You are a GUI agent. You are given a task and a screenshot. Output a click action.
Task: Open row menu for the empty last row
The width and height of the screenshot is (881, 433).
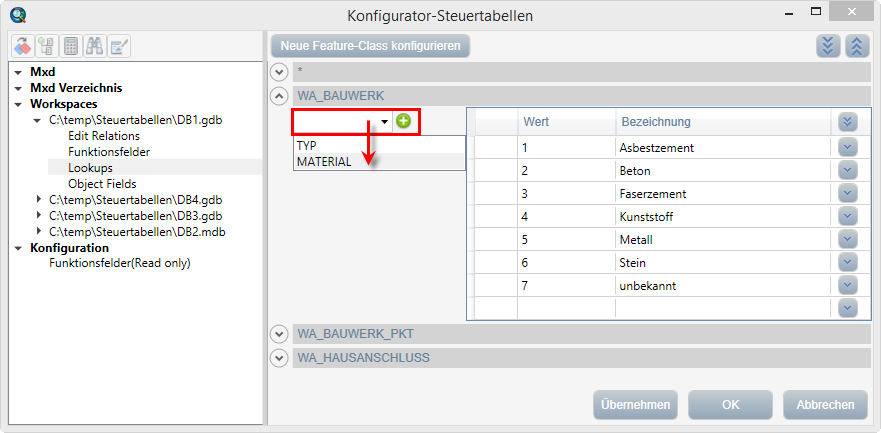(848, 308)
